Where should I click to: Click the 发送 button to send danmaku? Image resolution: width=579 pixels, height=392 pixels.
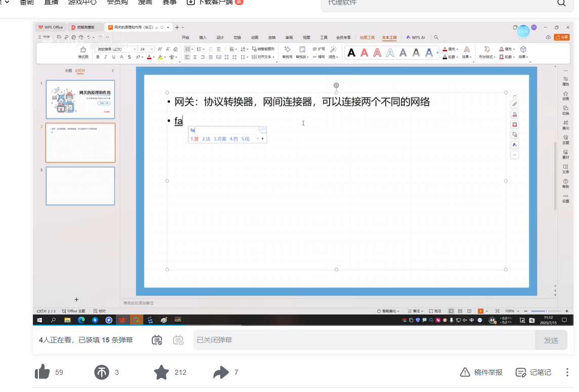coord(551,340)
